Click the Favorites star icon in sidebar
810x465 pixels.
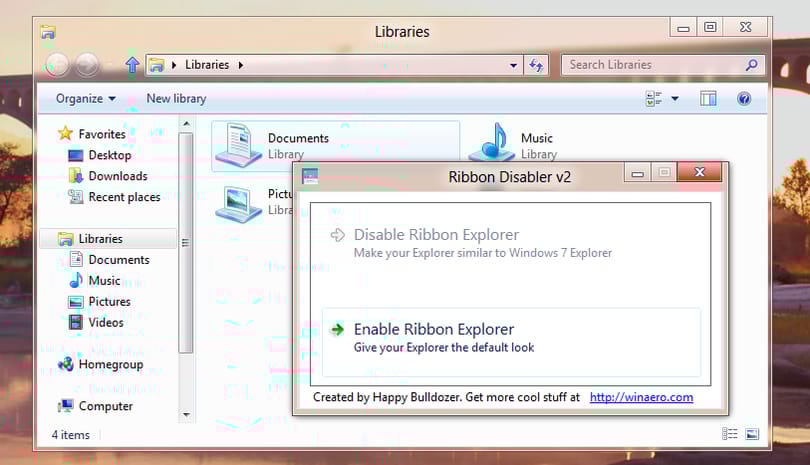[65, 133]
